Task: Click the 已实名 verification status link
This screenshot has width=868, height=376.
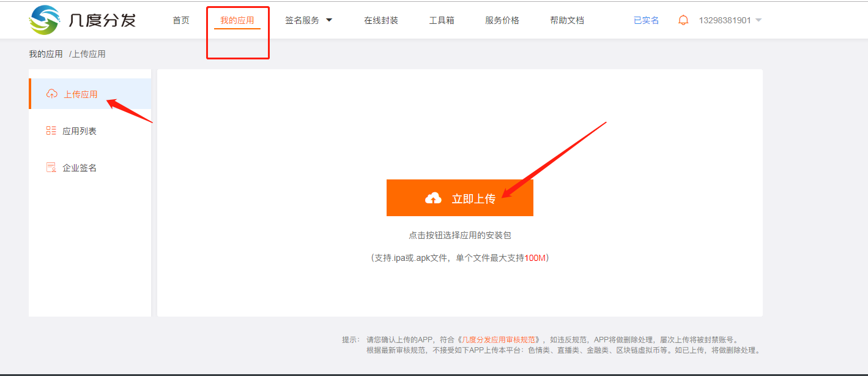Action: pyautogui.click(x=646, y=20)
